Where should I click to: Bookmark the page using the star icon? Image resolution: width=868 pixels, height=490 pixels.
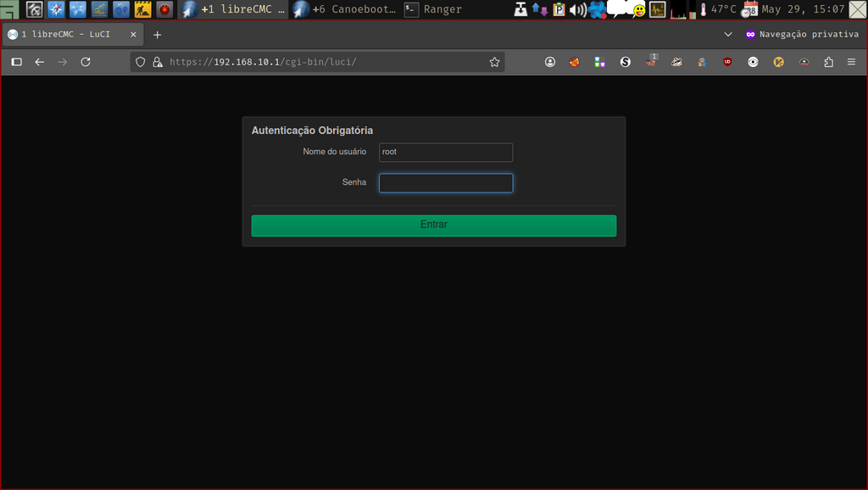[494, 62]
